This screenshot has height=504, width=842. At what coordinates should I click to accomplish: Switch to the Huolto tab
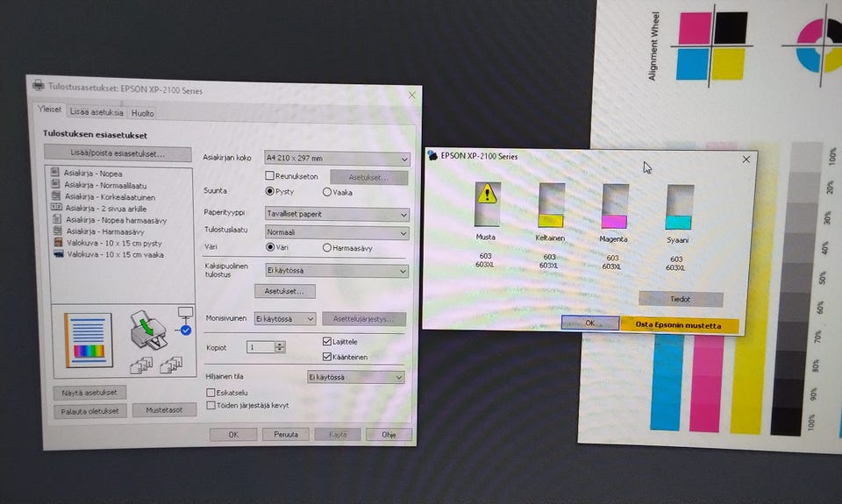pos(143,113)
